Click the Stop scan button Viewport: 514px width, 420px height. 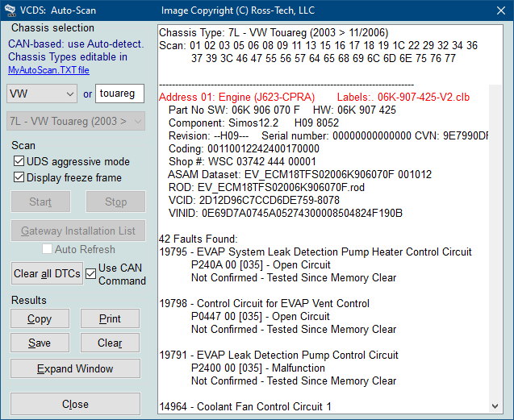[x=115, y=202]
